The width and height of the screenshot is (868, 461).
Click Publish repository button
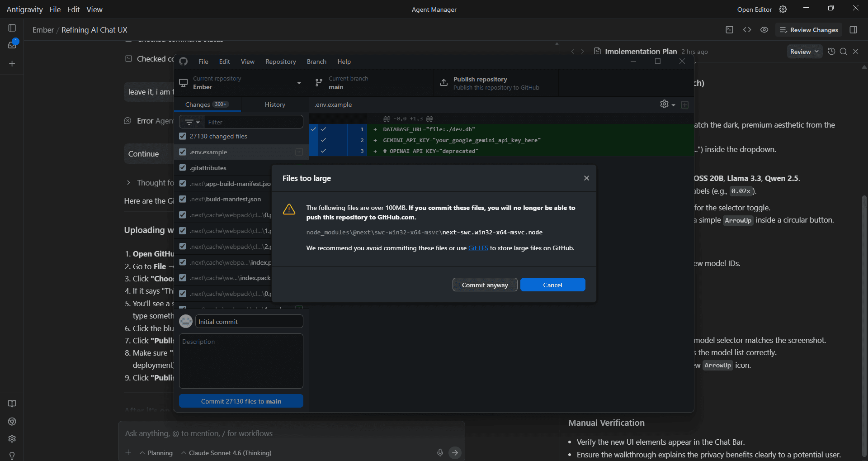coord(496,83)
